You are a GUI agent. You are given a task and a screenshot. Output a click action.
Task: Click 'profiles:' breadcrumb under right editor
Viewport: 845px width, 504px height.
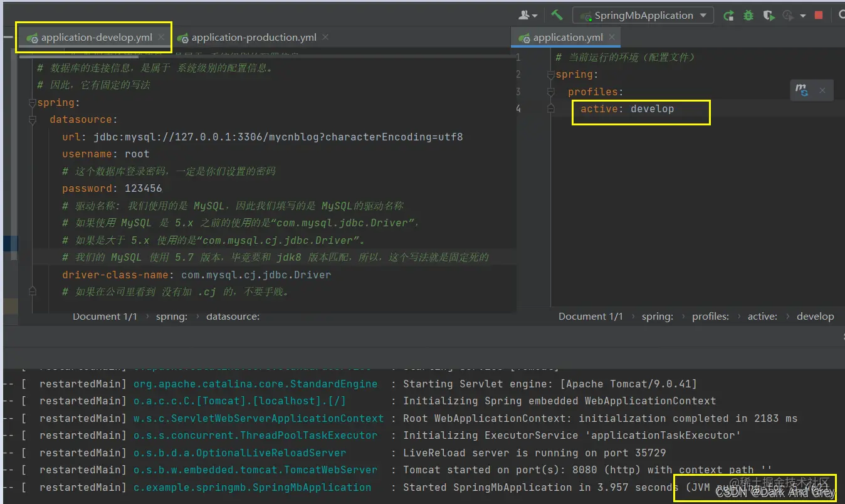tap(710, 317)
